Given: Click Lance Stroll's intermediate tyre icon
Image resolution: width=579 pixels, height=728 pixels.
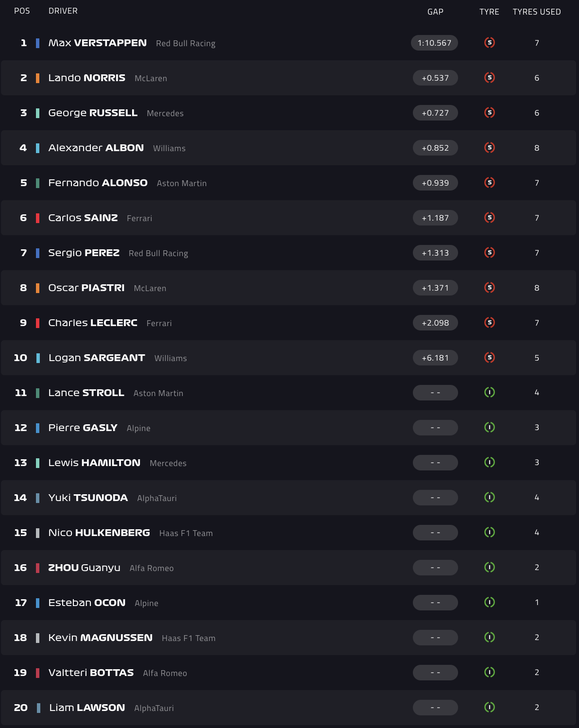Looking at the screenshot, I should pos(490,392).
